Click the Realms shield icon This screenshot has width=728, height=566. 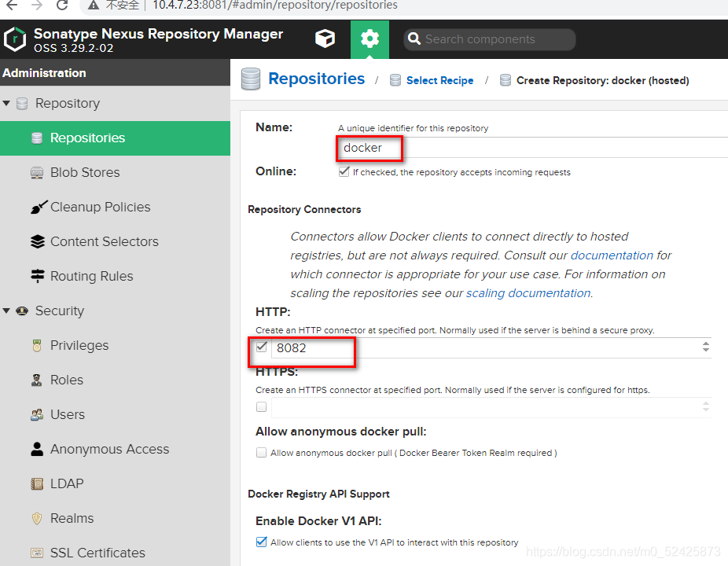pyautogui.click(x=37, y=518)
